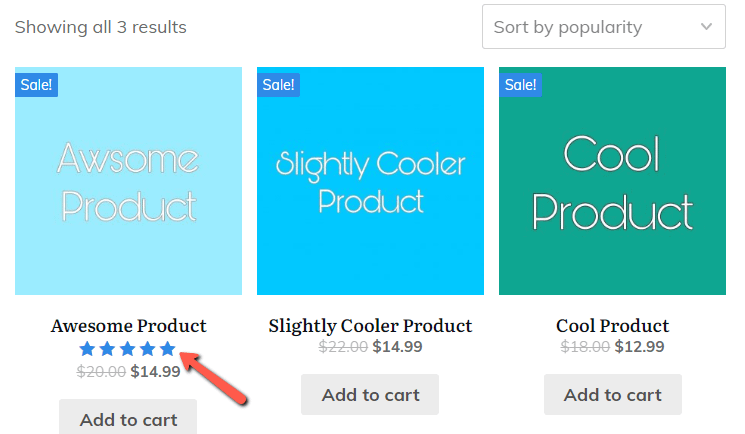Screen dimensions: 745x434
Task: Click Sale! badge on Awesome Product
Action: (36, 85)
